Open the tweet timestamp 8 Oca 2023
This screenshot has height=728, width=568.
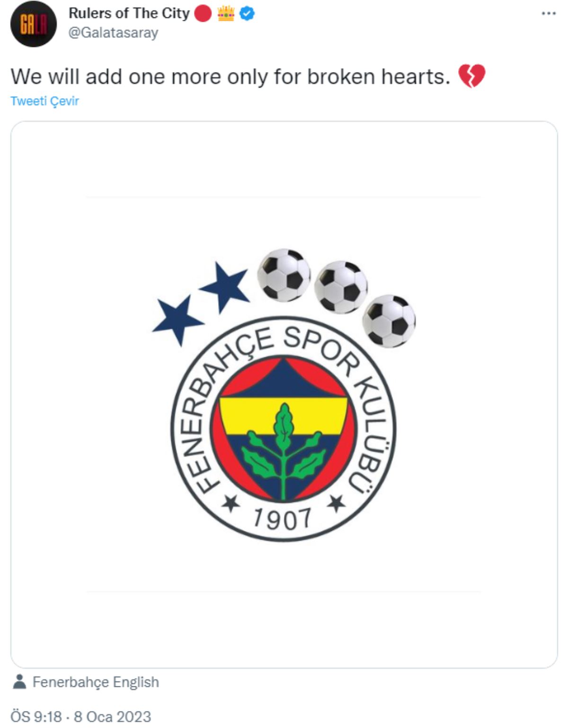pos(80,716)
